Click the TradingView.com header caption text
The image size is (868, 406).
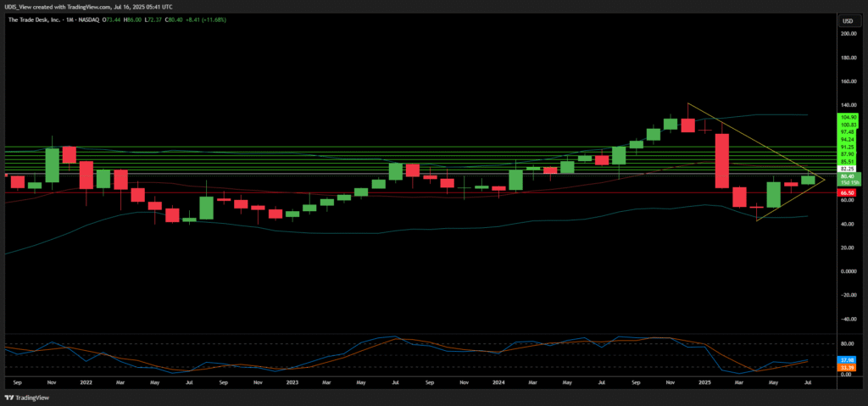[80, 5]
